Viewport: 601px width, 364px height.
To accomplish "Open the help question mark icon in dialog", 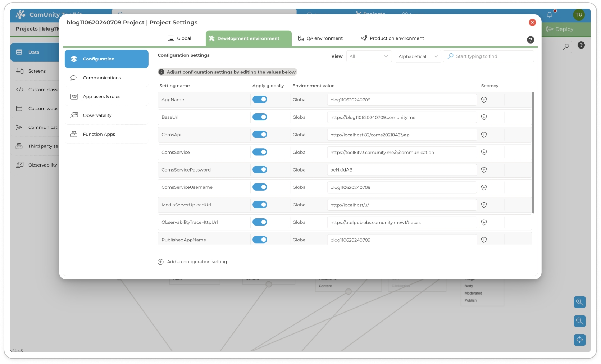I will 530,40.
